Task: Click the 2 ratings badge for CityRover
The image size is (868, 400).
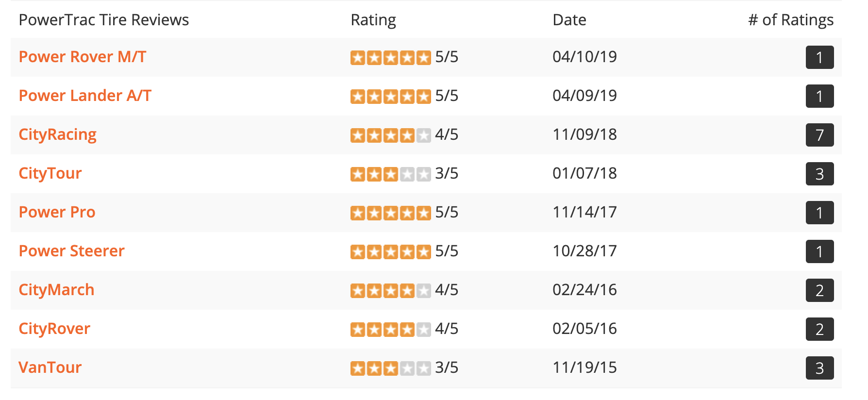Action: (x=819, y=329)
